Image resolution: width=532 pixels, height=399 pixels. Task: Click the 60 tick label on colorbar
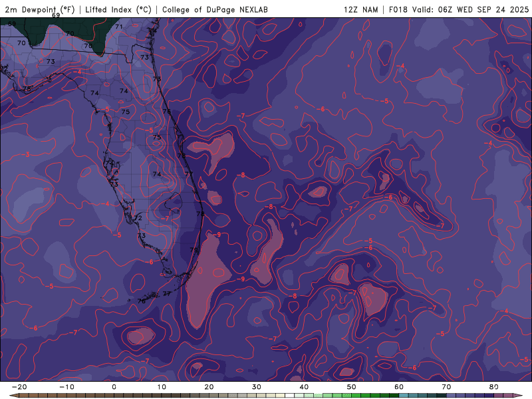[x=399, y=387]
